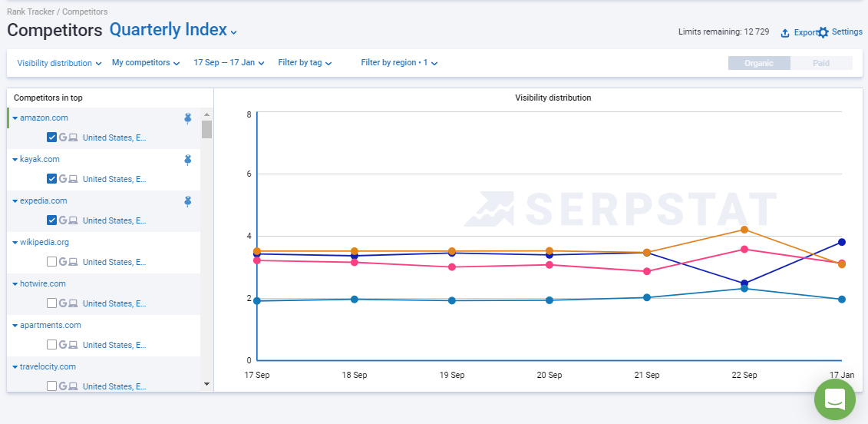Check the hotwire.com region checkbox
The image size is (868, 424).
click(52, 303)
